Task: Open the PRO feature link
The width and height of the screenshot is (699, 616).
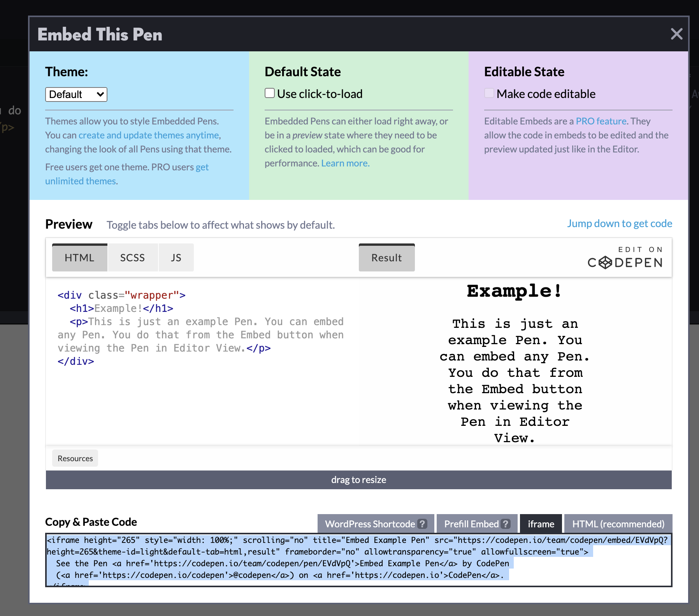Action: click(x=601, y=121)
